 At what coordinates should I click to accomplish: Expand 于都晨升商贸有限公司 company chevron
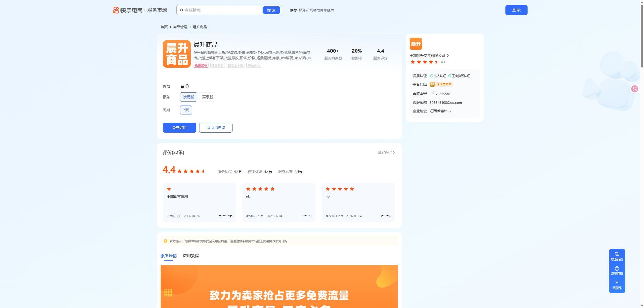pos(448,56)
